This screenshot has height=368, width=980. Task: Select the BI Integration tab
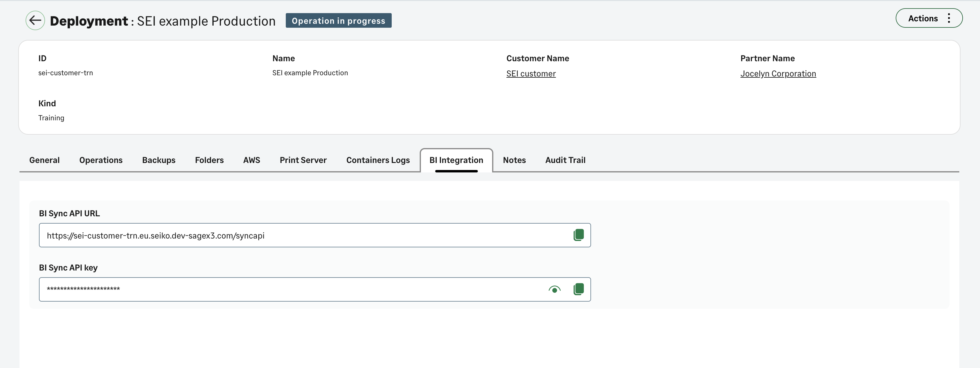[x=456, y=160]
